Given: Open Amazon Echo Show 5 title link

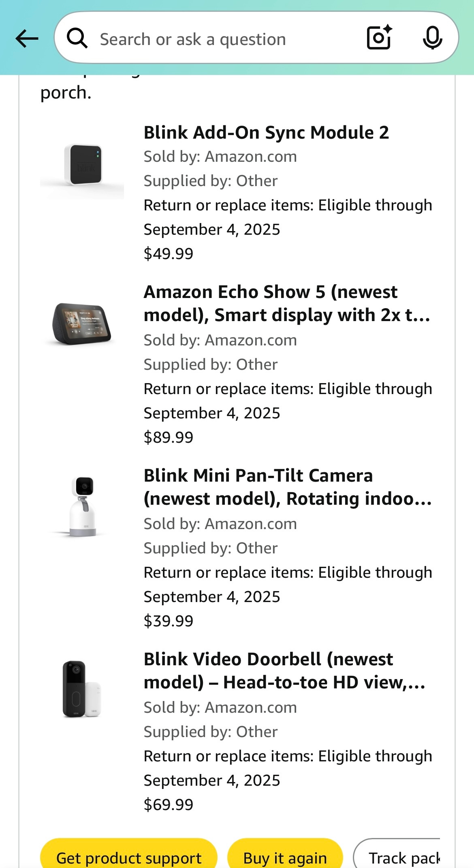Looking at the screenshot, I should pos(287,303).
